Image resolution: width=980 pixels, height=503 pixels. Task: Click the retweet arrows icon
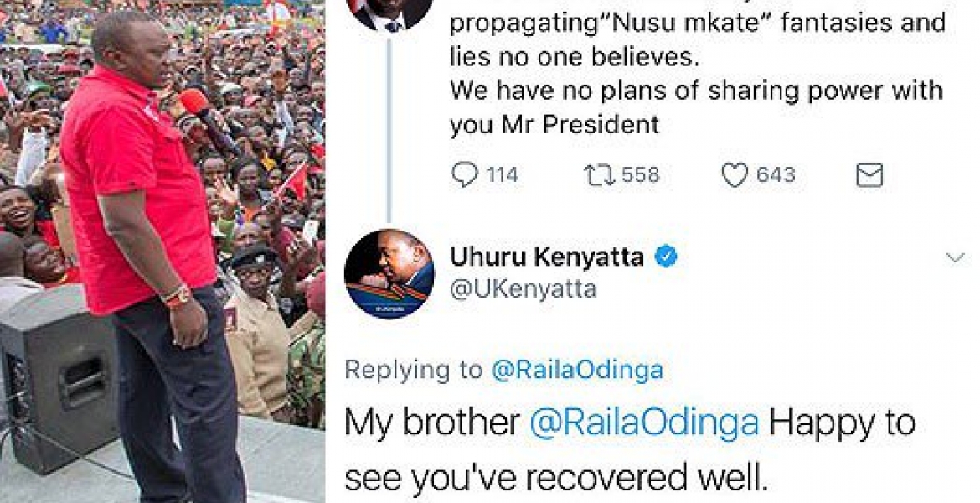pyautogui.click(x=598, y=175)
